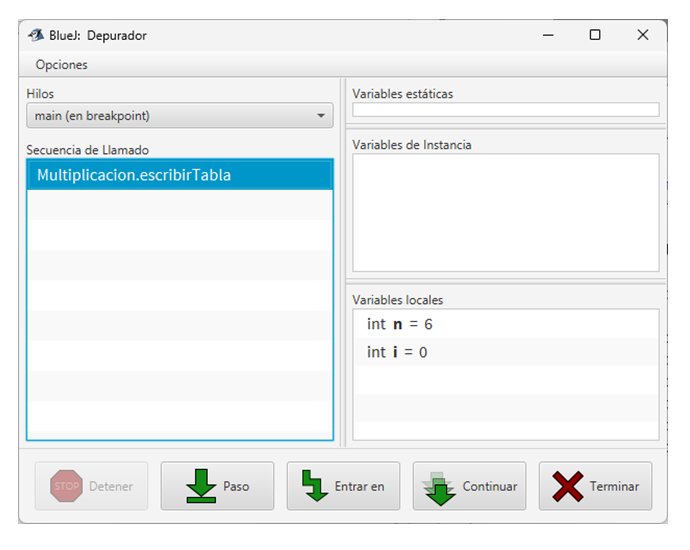This screenshot has height=550, width=690.
Task: Click the Variables de Instancia panel
Action: (x=506, y=213)
